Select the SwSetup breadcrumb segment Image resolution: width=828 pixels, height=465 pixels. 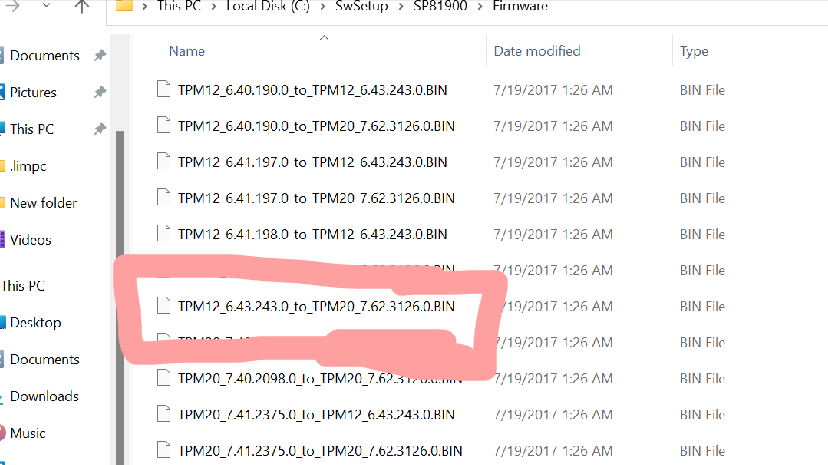coord(362,6)
